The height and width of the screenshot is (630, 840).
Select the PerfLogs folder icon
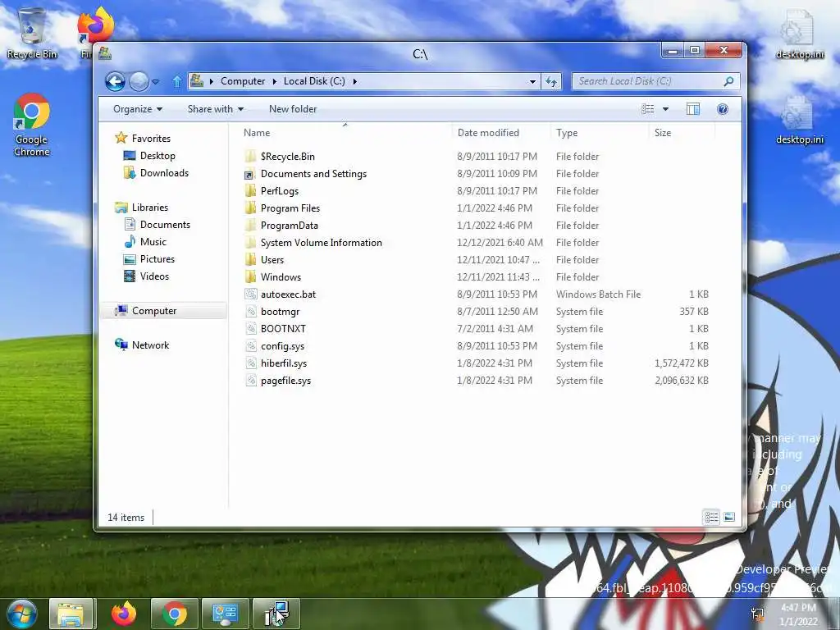[x=250, y=190]
